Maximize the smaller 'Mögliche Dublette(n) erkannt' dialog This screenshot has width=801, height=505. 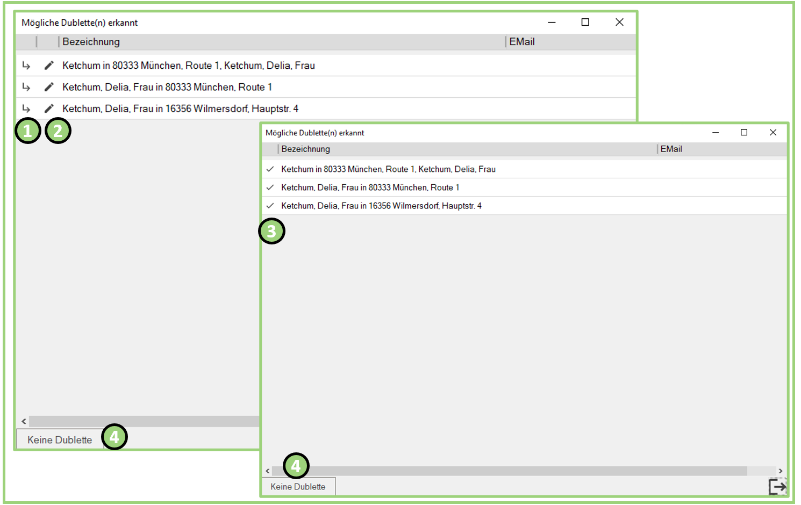tap(743, 132)
